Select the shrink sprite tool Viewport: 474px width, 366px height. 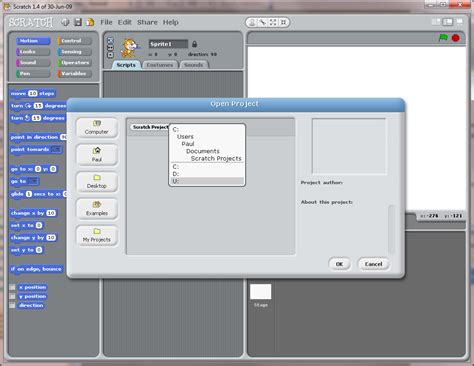(x=283, y=22)
